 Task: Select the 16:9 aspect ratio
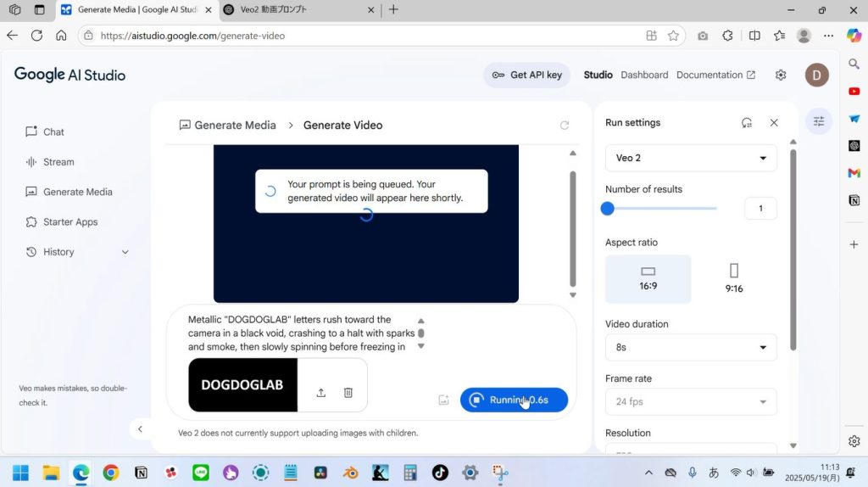point(648,278)
